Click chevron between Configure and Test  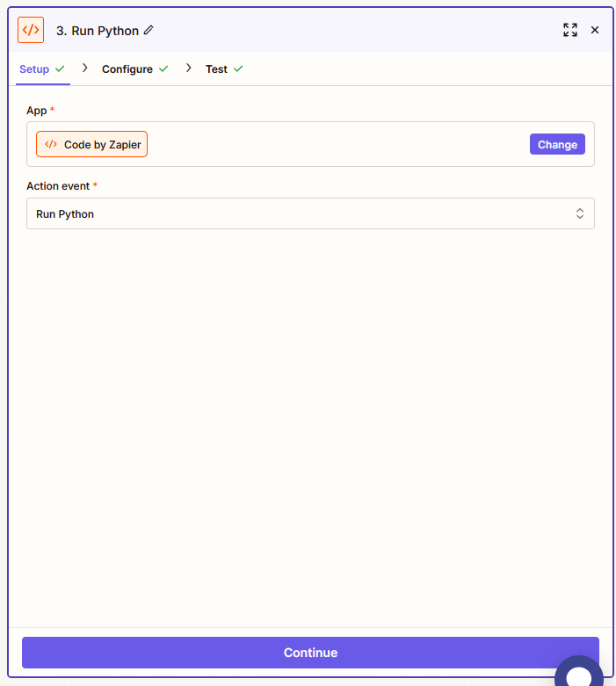(x=189, y=68)
